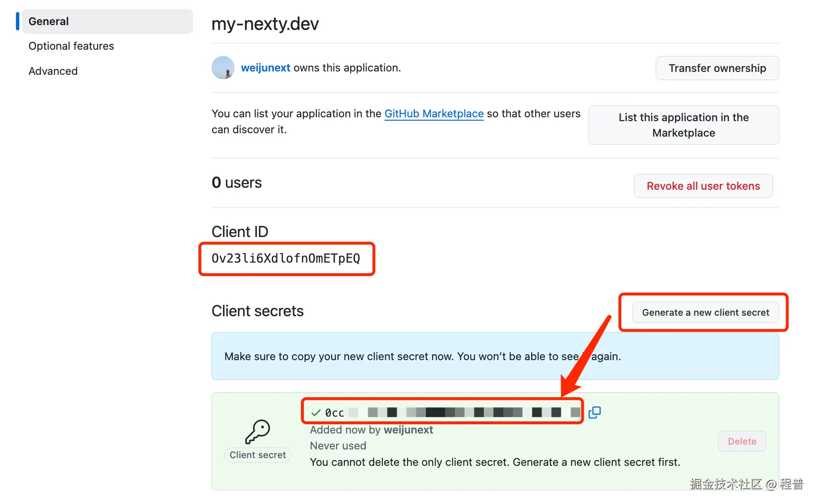817x504 pixels.
Task: Click the masked client secret string
Action: [449, 412]
